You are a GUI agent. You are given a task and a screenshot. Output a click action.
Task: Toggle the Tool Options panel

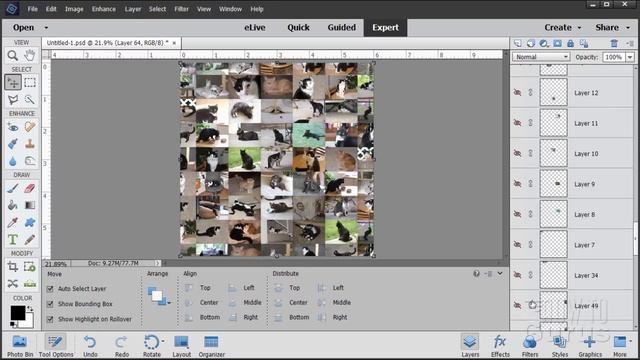click(x=56, y=346)
